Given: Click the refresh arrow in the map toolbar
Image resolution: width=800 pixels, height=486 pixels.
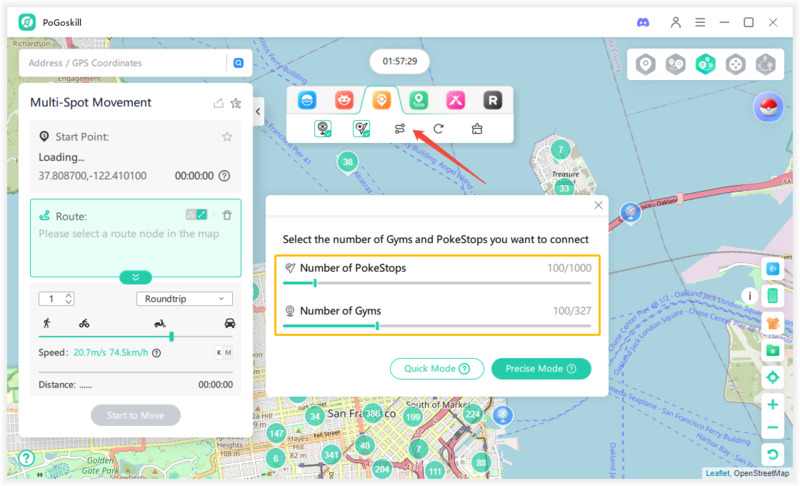Looking at the screenshot, I should [438, 128].
